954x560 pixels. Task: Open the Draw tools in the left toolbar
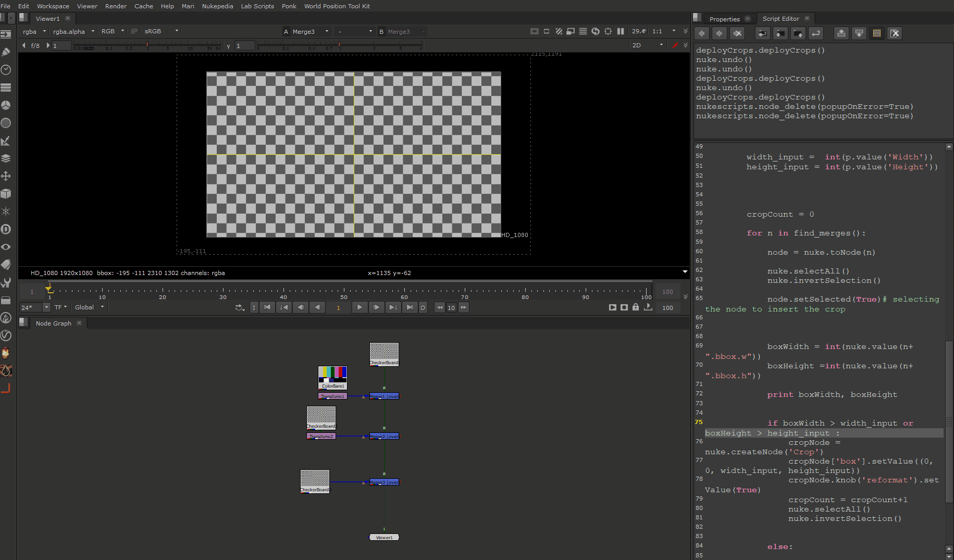[6, 52]
